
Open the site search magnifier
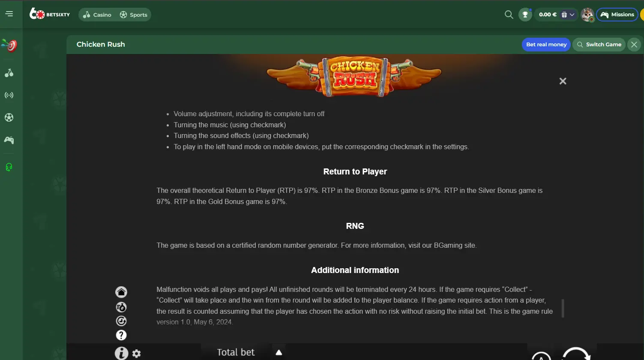point(509,15)
